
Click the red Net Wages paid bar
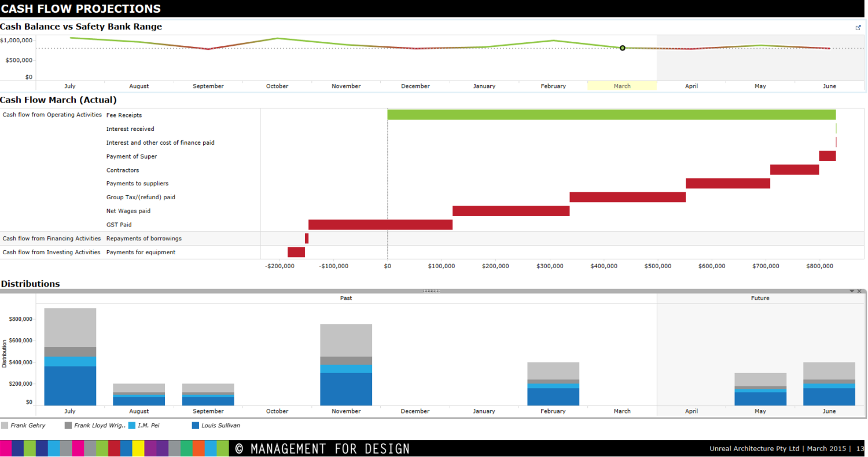pyautogui.click(x=511, y=211)
